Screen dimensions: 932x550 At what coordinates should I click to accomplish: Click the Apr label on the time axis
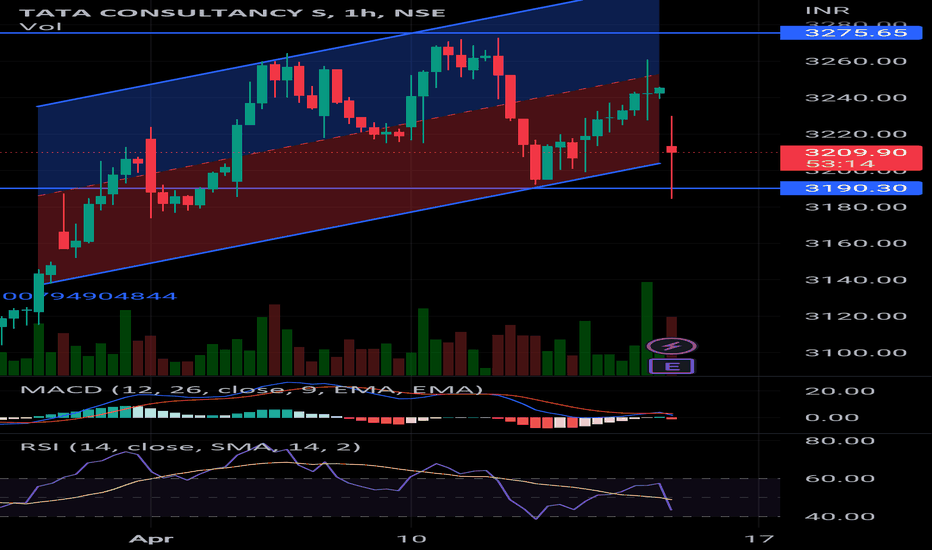(152, 539)
